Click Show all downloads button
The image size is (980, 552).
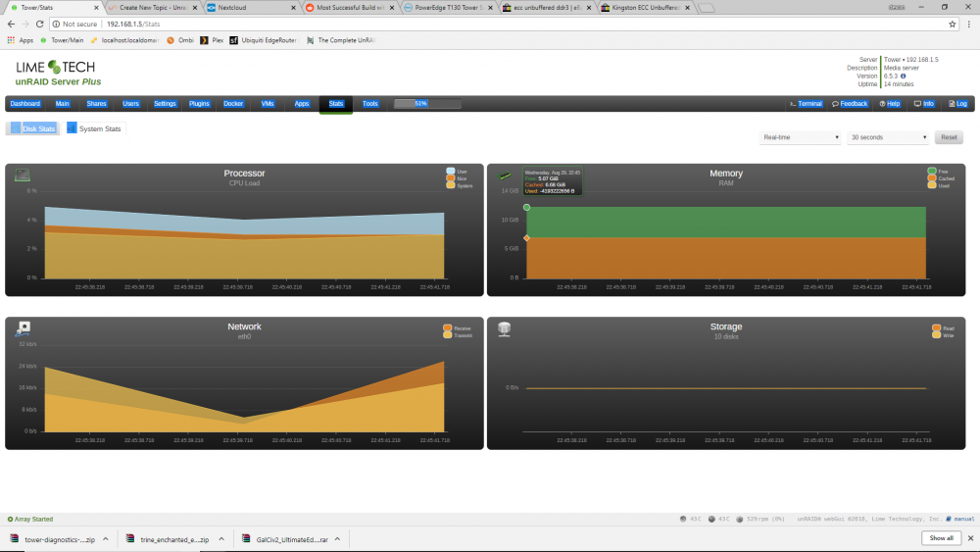pos(941,538)
